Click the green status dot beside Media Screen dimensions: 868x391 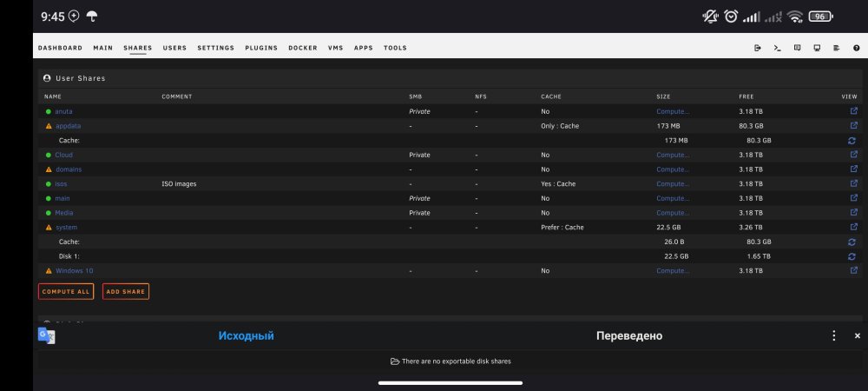click(x=49, y=213)
